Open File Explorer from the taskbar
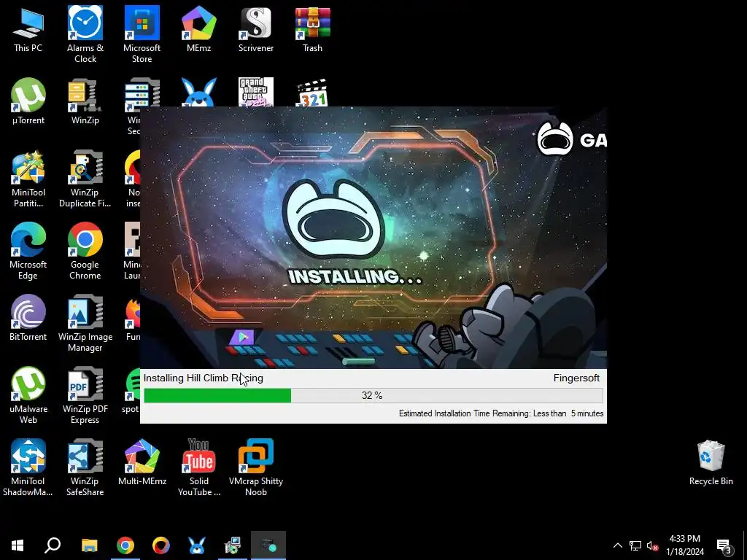Viewport: 747px width, 560px height. (89, 545)
